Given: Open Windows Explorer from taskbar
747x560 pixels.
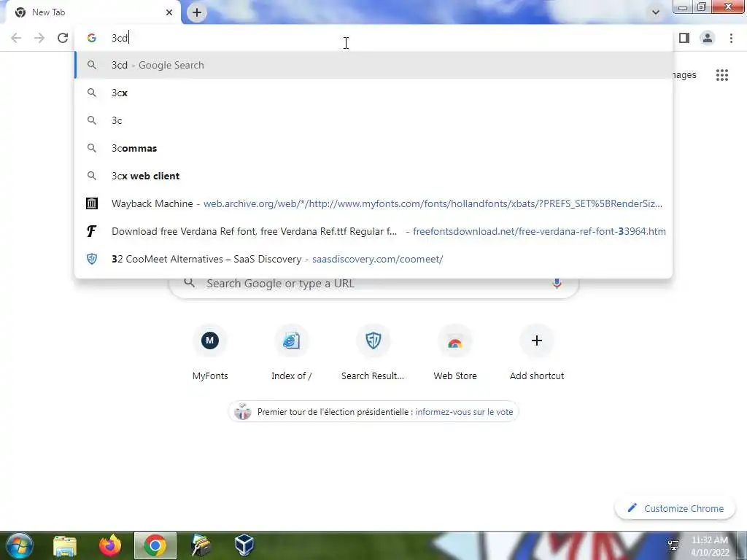Looking at the screenshot, I should (65, 545).
